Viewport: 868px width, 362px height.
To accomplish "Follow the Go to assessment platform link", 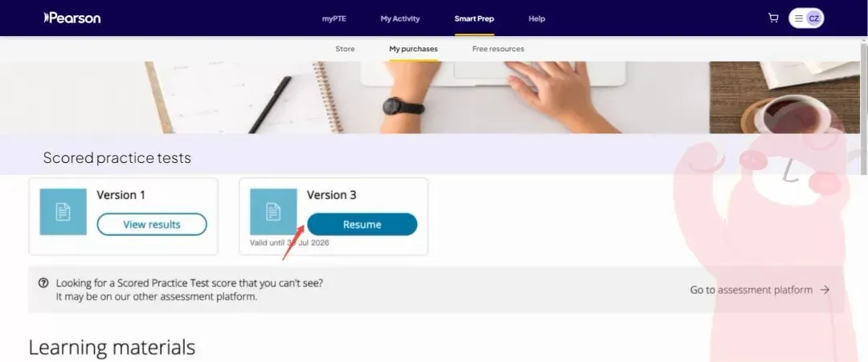I will point(751,290).
